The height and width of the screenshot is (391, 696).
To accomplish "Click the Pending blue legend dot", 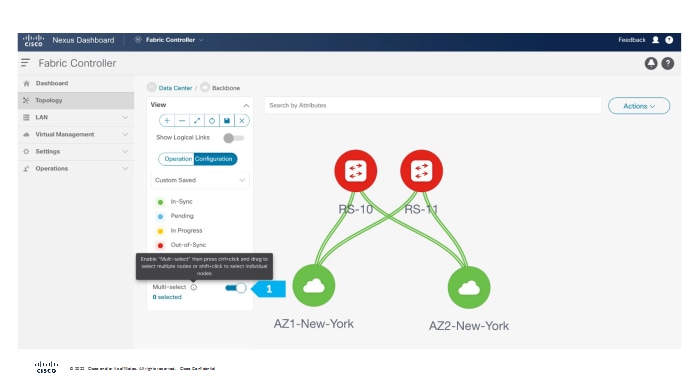I will [160, 216].
